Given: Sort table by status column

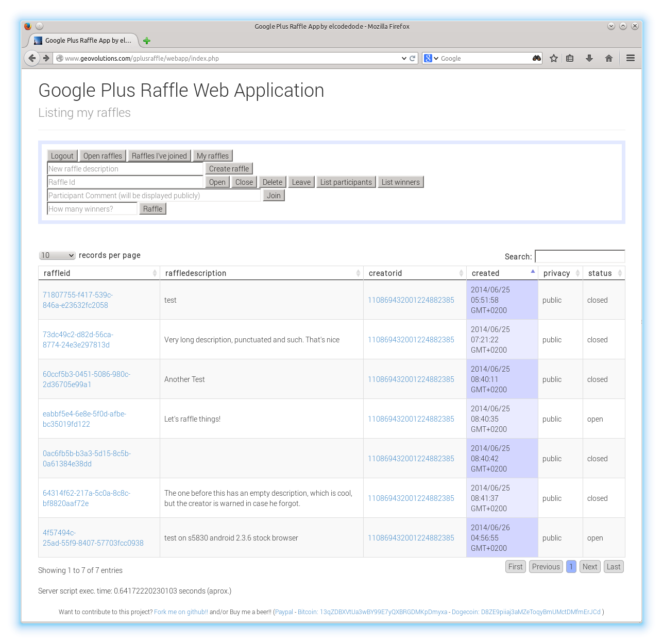Looking at the screenshot, I should click(x=604, y=273).
